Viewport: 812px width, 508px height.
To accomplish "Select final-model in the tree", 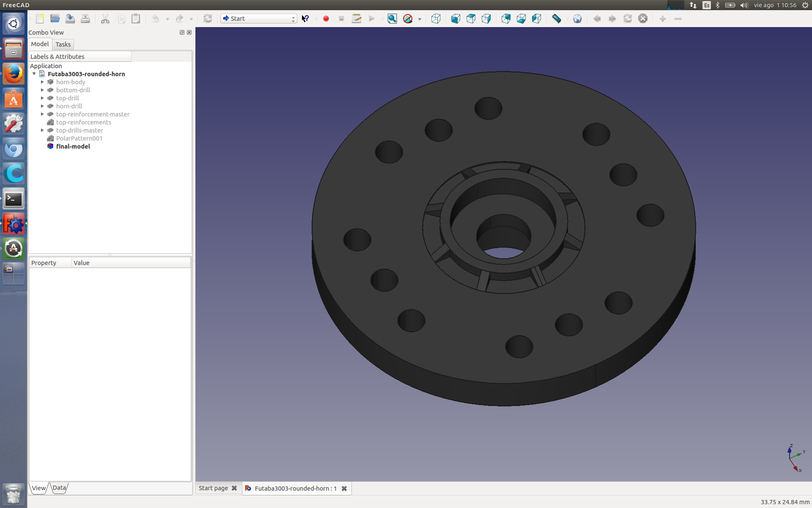I will pos(73,146).
